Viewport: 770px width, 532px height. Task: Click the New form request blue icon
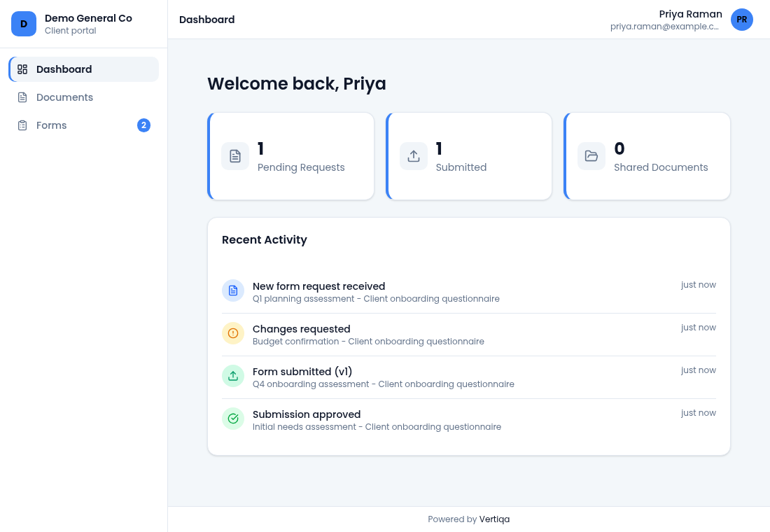pyautogui.click(x=233, y=290)
